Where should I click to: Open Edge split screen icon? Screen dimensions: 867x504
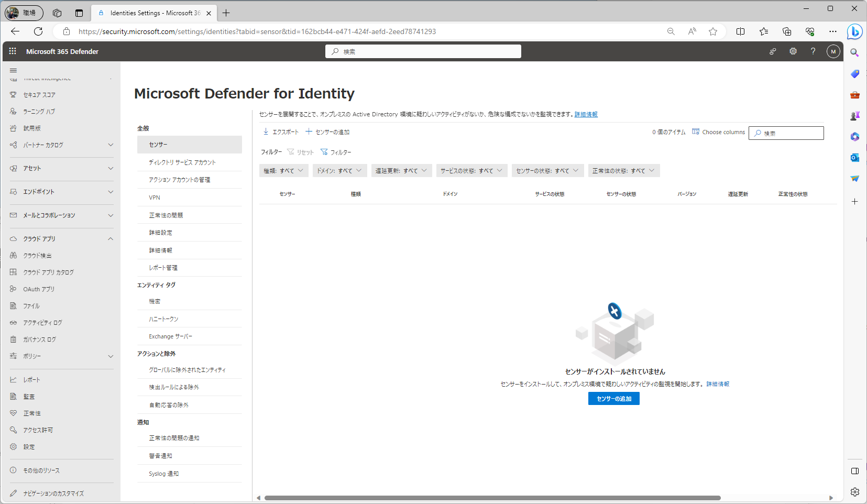pos(740,31)
